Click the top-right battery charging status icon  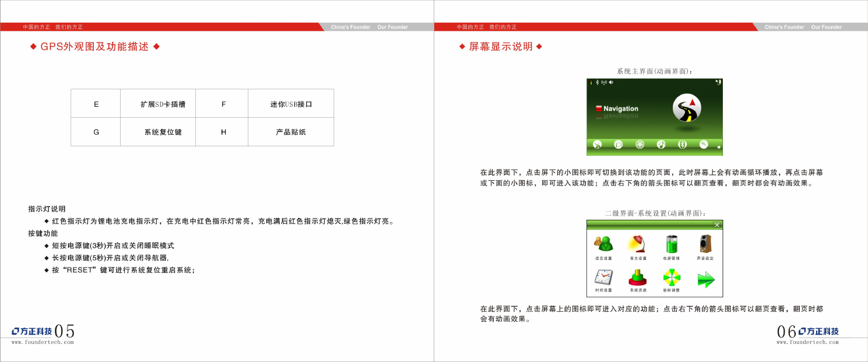719,82
